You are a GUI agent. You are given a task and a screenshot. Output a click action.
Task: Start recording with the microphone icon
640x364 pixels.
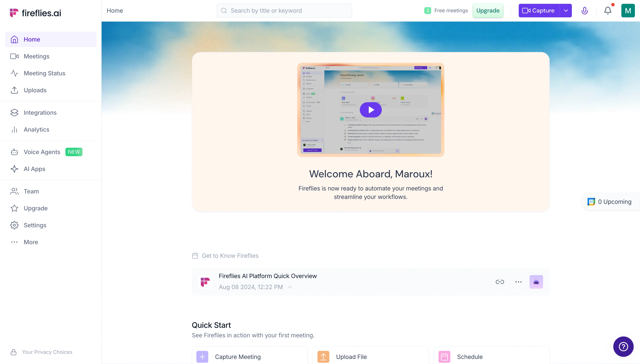click(x=585, y=11)
